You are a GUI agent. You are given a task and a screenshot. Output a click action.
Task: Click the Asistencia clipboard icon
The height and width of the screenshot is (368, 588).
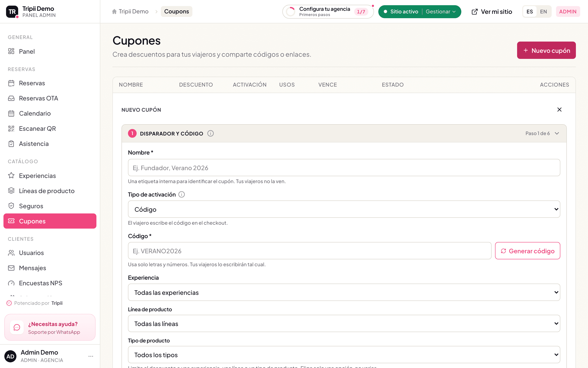tap(11, 144)
